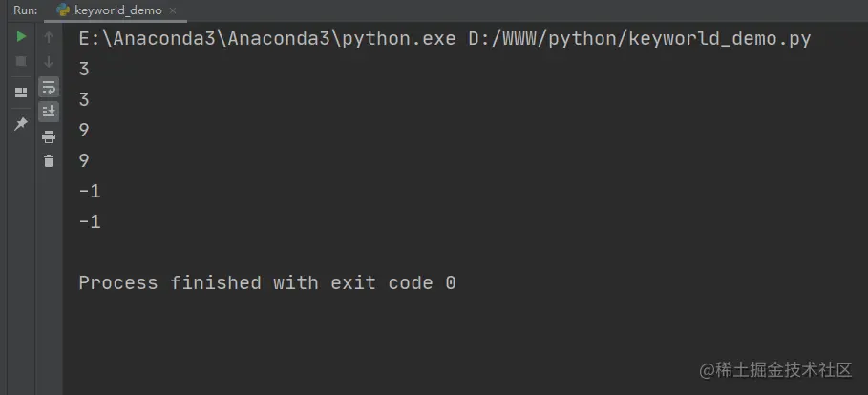Pin the current Run tab
The width and height of the screenshot is (868, 395).
(x=21, y=124)
